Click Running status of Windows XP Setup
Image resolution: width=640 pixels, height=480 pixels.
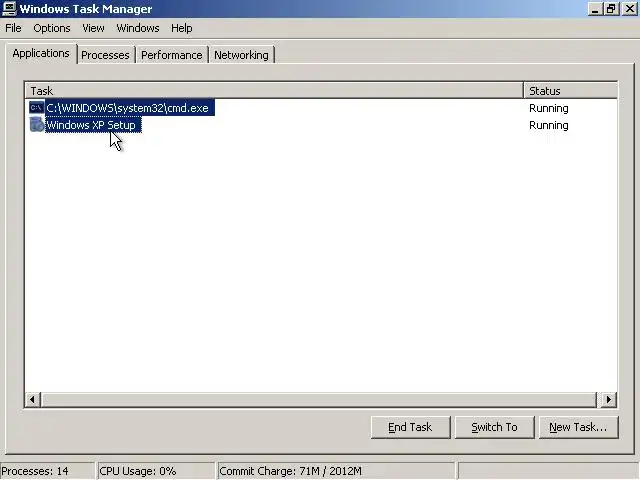pyautogui.click(x=549, y=125)
